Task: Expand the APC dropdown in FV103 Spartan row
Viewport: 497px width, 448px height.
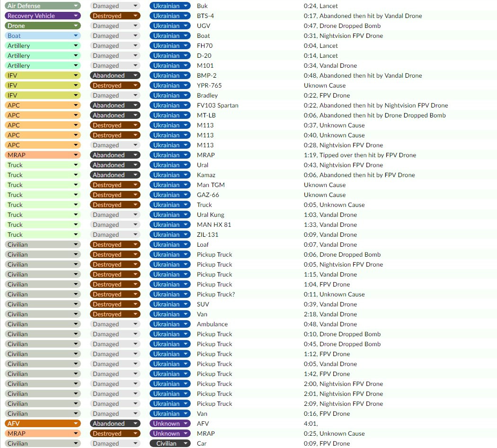Action: (x=43, y=105)
